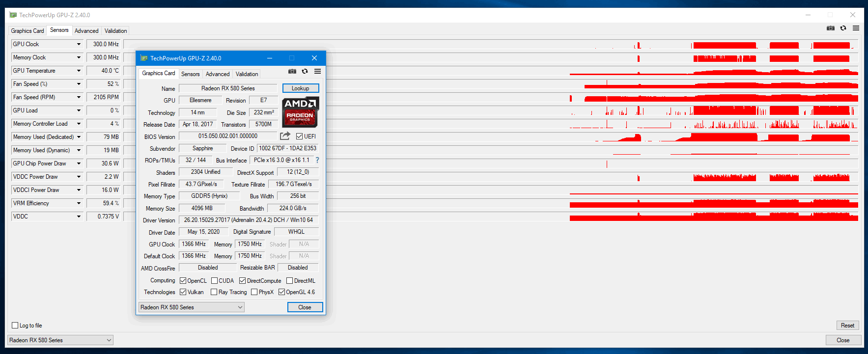Click the Ellesmere GPU value field
The image size is (868, 354).
tap(200, 100)
